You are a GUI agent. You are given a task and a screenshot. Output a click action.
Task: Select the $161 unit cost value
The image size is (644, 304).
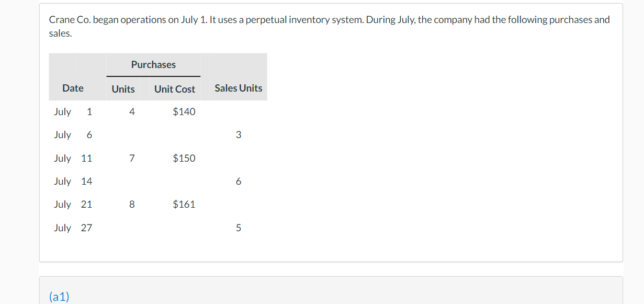pyautogui.click(x=184, y=205)
